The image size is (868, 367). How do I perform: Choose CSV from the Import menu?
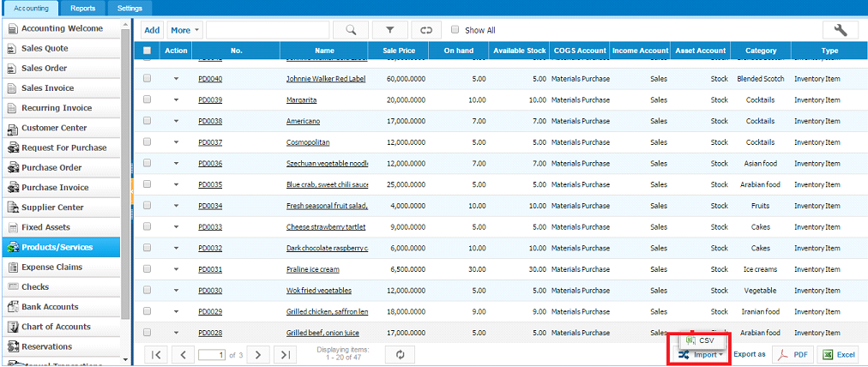click(x=701, y=340)
